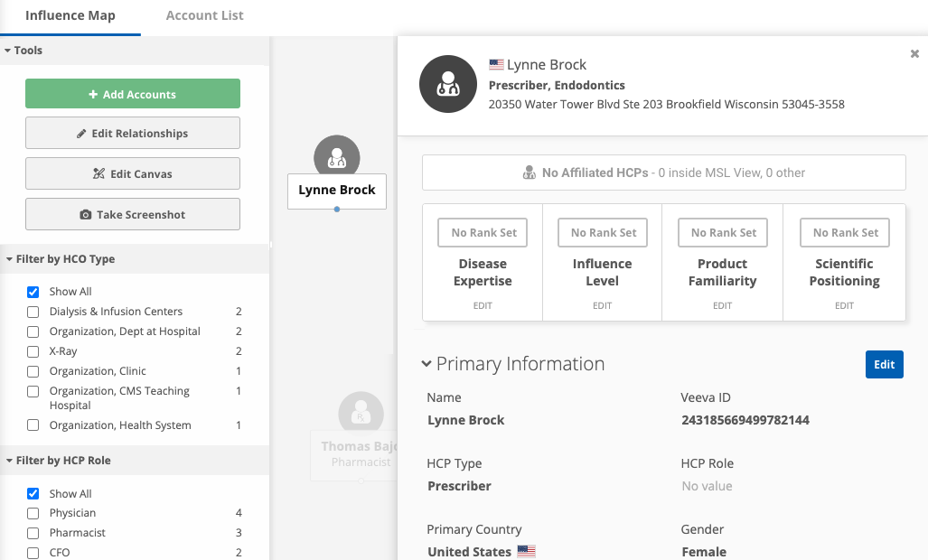Check the Pharmacist role filter

click(x=33, y=533)
